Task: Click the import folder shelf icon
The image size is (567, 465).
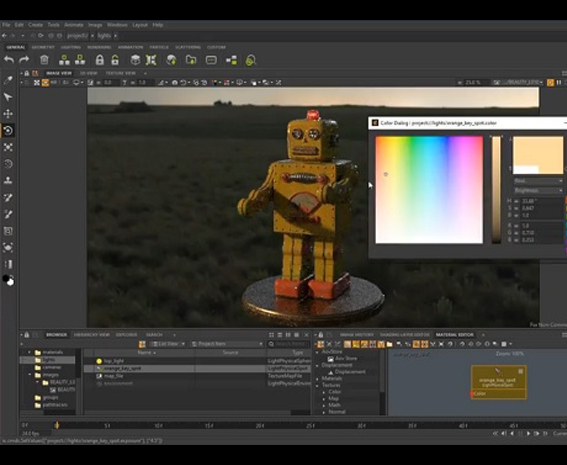Action: pos(191,60)
